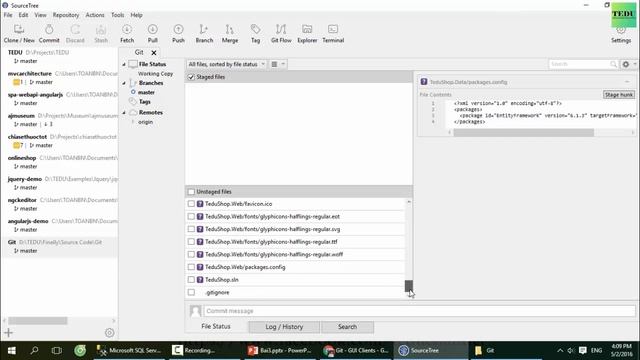Screen dimensions: 640x360
Task: Collapse the File Status tree section
Action: coord(124,64)
